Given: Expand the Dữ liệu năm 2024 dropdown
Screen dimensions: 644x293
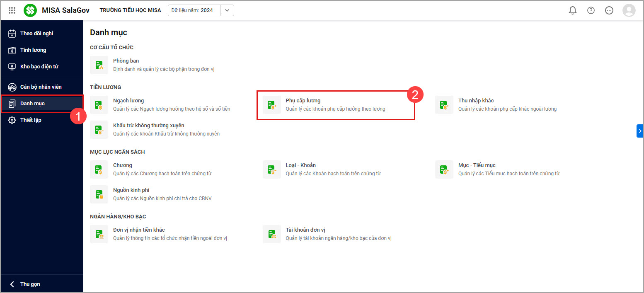Looking at the screenshot, I should pyautogui.click(x=227, y=10).
